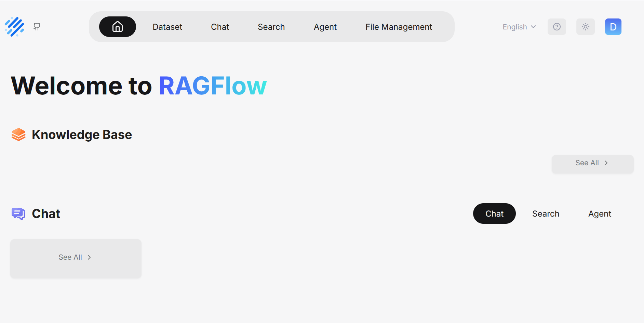
Task: Click the Knowledge Base stack icon
Action: [x=18, y=134]
